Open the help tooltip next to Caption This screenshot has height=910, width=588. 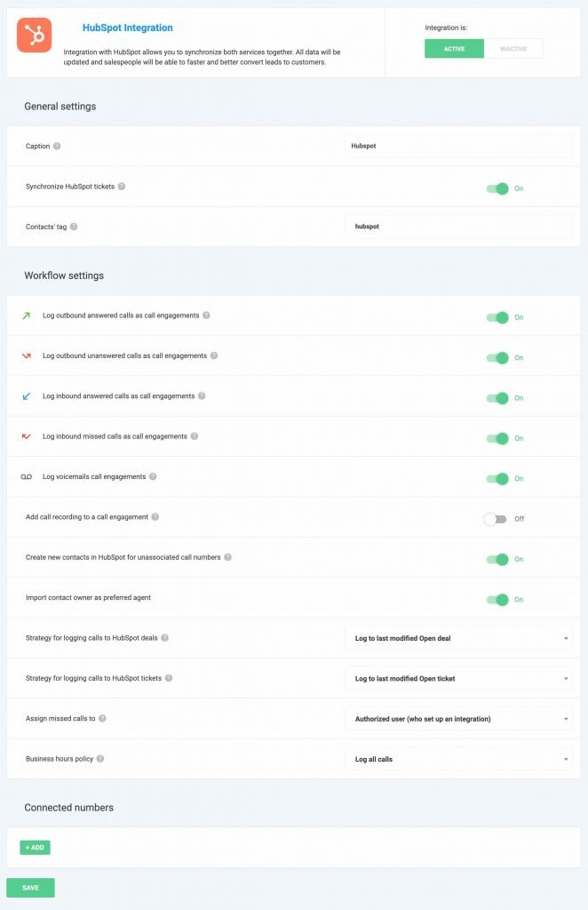click(55, 147)
